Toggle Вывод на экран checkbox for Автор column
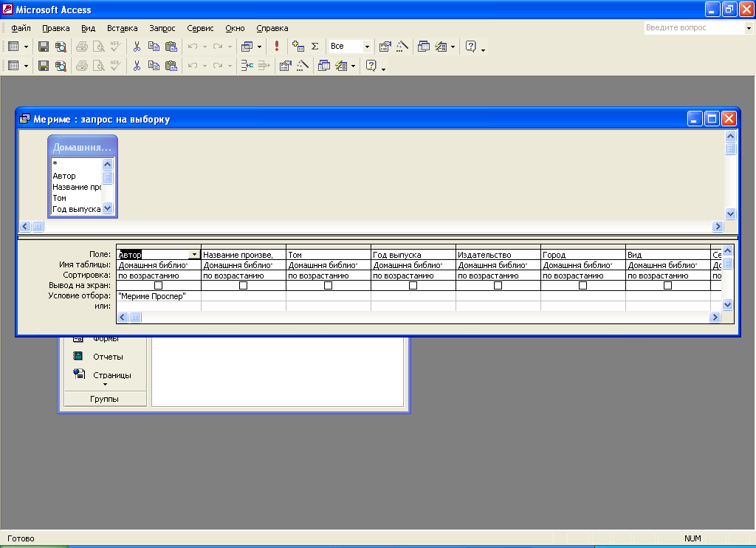This screenshot has height=548, width=756. pyautogui.click(x=158, y=286)
